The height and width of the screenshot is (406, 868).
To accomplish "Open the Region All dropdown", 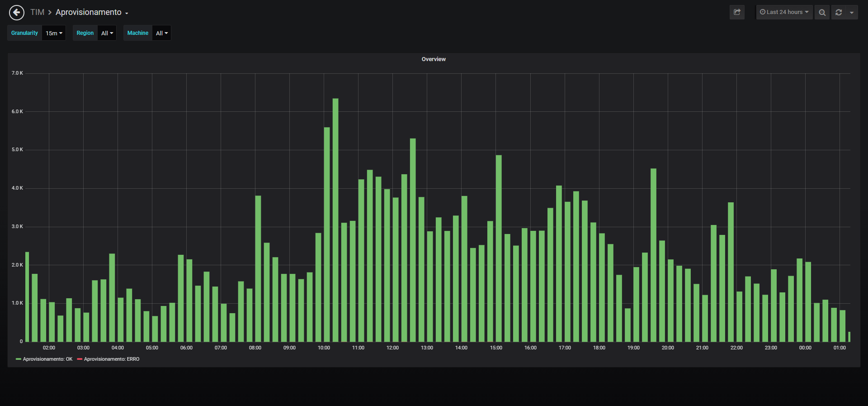I will [107, 33].
